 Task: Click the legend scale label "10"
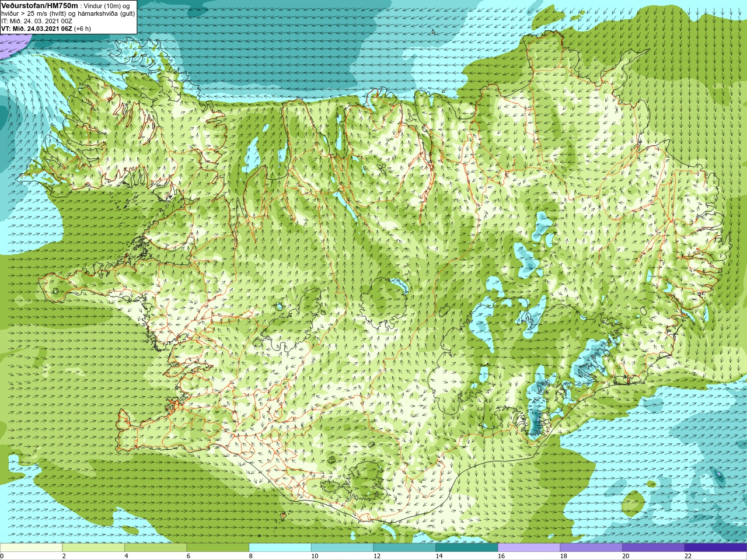(x=315, y=556)
